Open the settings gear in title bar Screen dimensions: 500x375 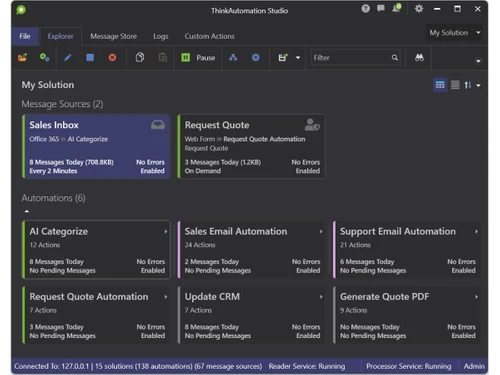point(419,9)
